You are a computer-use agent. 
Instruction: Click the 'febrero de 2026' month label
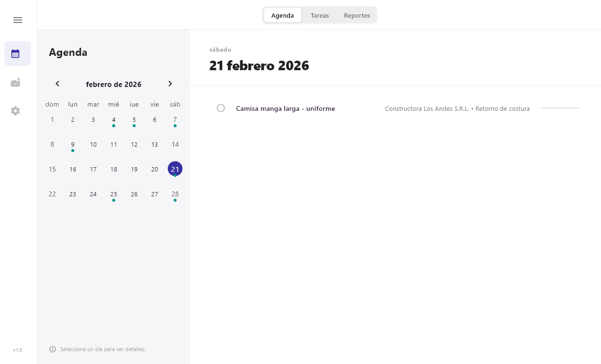click(114, 84)
